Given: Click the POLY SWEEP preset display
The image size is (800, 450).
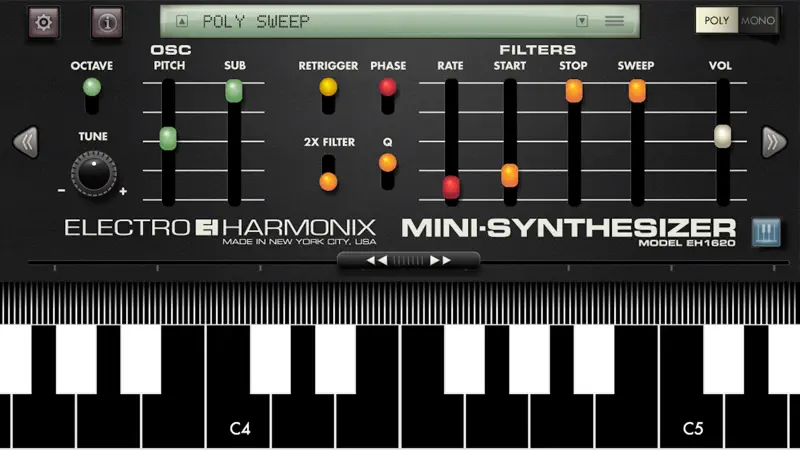Looking at the screenshot, I should click(x=399, y=21).
